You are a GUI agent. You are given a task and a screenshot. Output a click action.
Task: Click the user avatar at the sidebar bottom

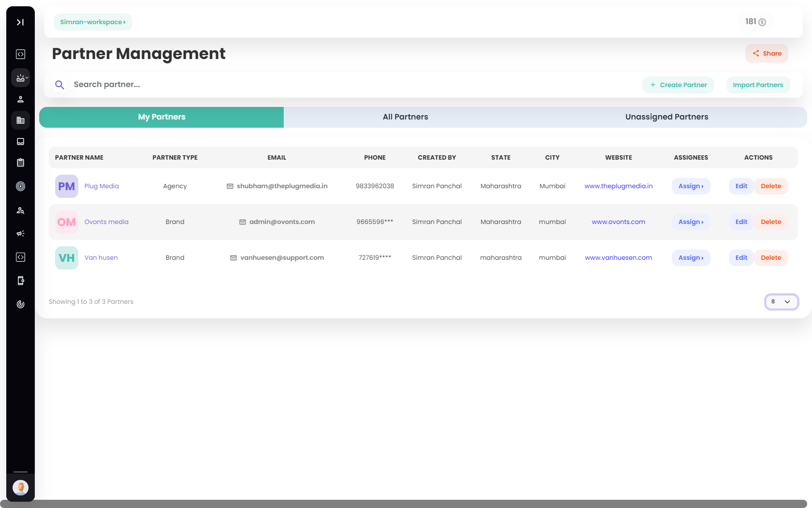[x=20, y=487]
